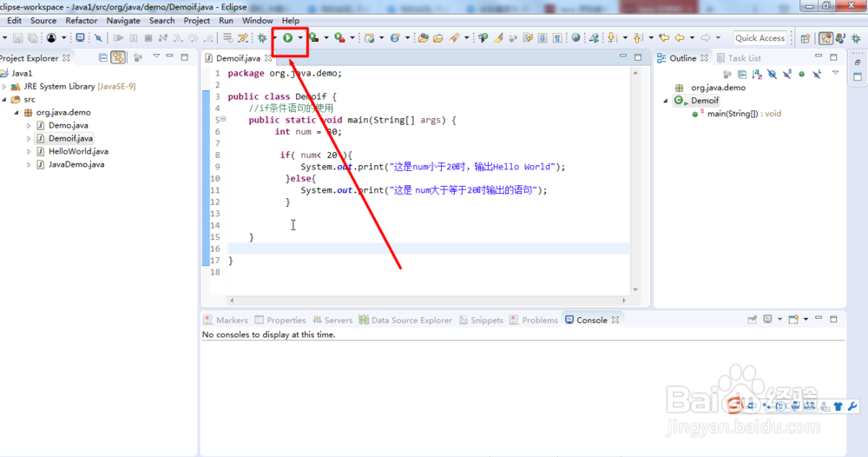Open the Servers tab

click(x=332, y=321)
